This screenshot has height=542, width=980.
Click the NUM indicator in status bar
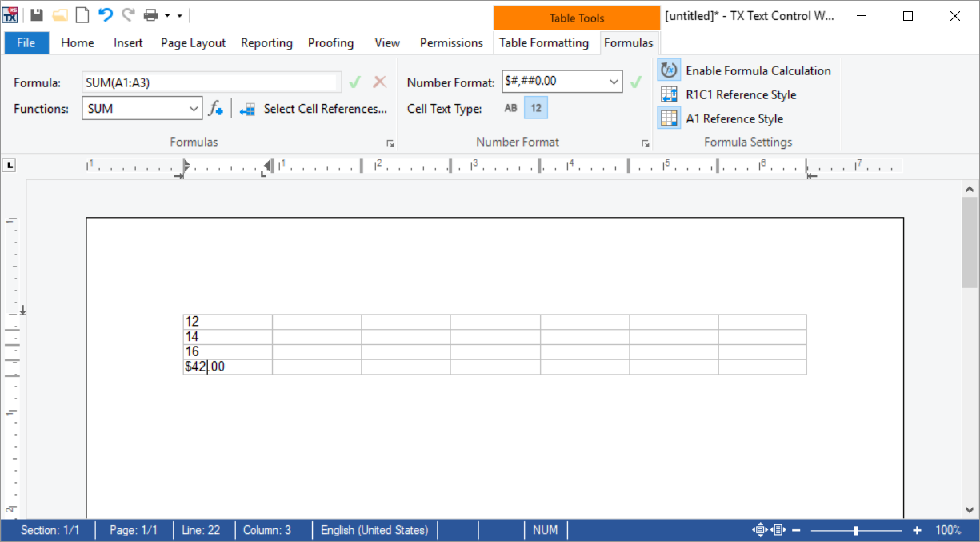[545, 530]
